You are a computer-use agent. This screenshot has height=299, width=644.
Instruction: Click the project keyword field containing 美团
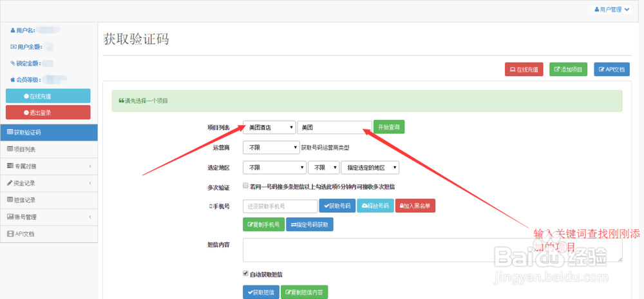point(334,128)
